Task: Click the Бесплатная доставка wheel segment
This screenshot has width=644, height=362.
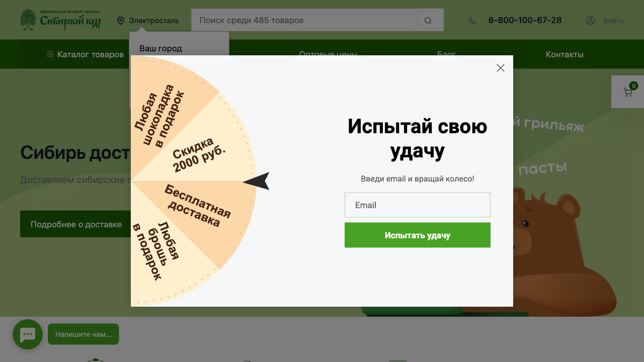Action: pos(198,206)
